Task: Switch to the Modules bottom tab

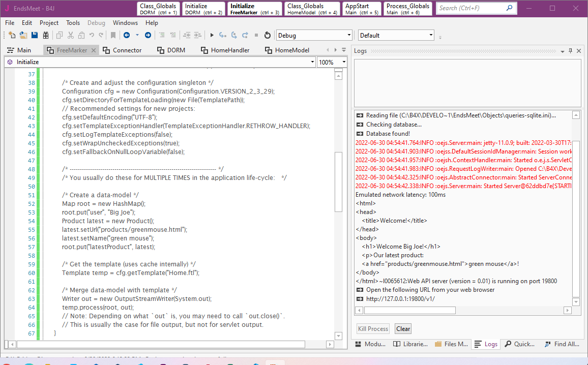Action: [x=370, y=344]
